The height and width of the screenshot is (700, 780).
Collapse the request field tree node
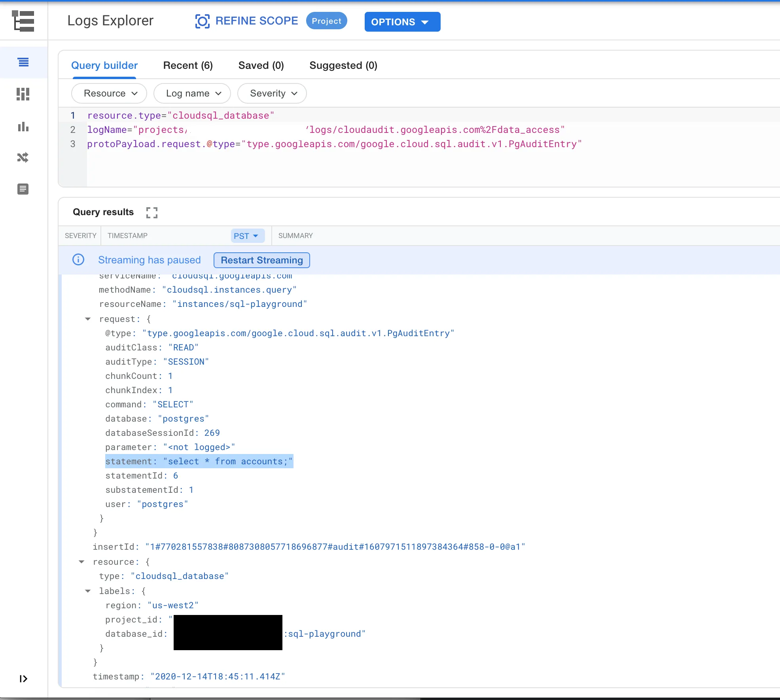point(88,319)
